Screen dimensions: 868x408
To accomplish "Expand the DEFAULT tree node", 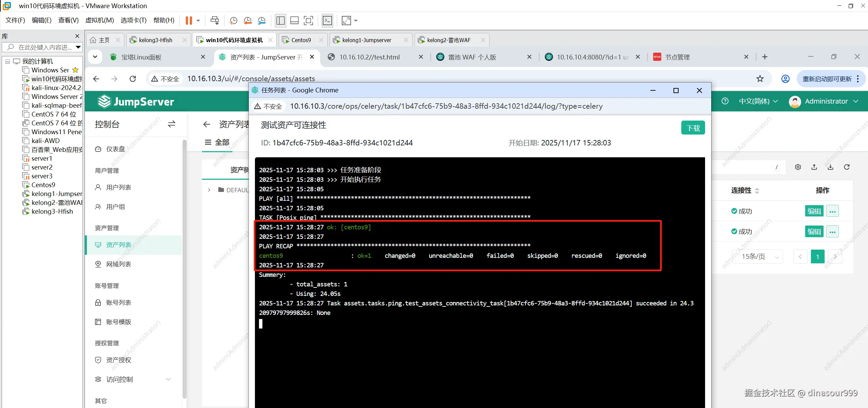I will (x=209, y=190).
